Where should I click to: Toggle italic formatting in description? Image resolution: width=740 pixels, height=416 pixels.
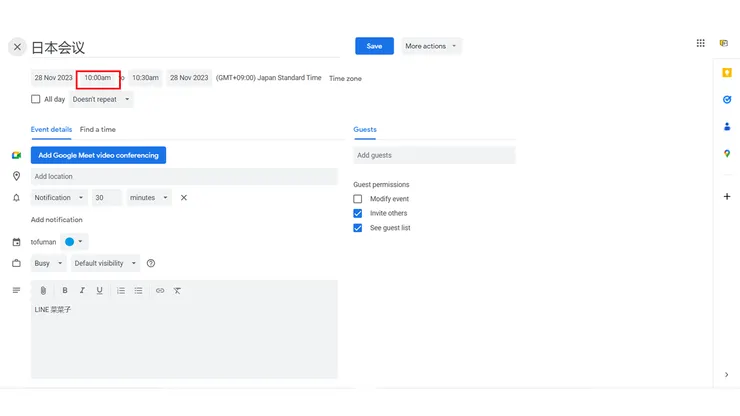(x=82, y=290)
